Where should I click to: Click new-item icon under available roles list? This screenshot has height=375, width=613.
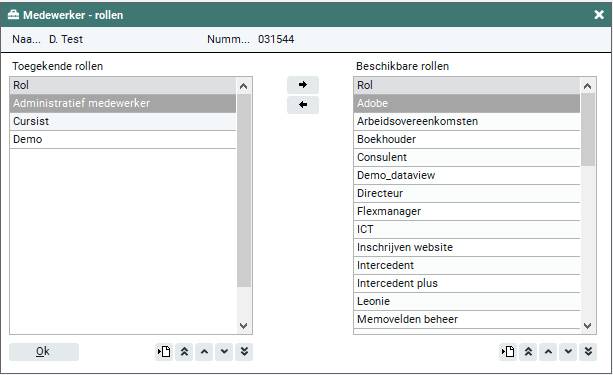tap(508, 352)
